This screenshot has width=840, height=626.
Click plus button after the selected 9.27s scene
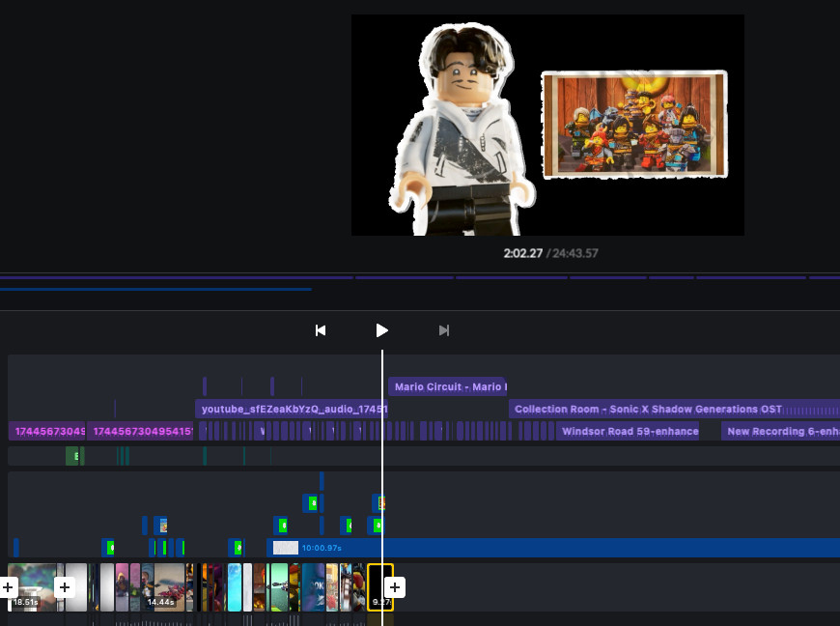coord(395,587)
